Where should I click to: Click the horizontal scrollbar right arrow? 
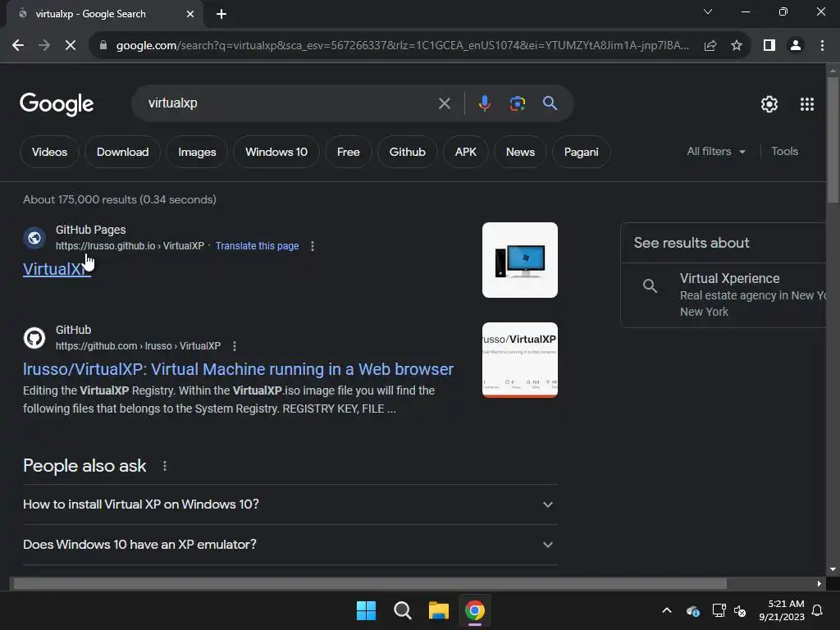click(x=819, y=583)
